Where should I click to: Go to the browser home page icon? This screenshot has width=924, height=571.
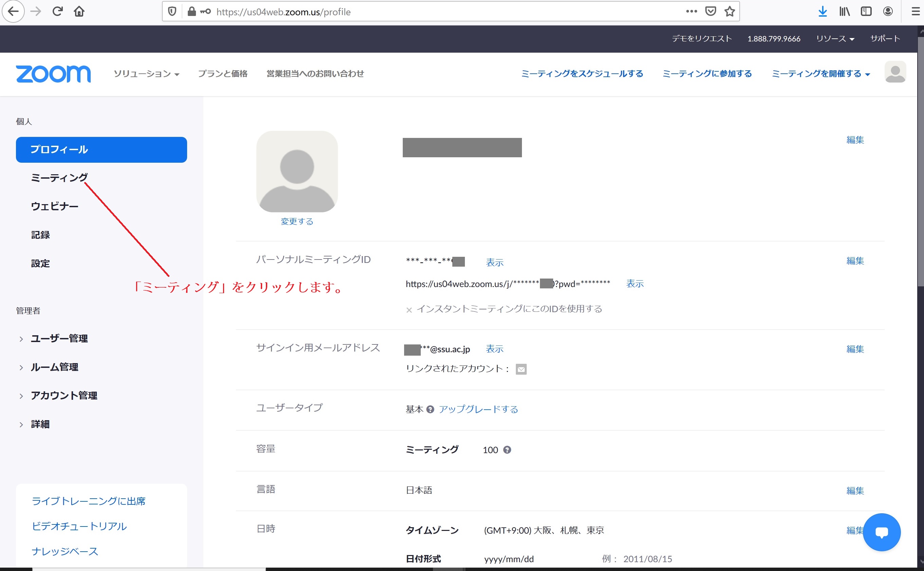coord(79,12)
